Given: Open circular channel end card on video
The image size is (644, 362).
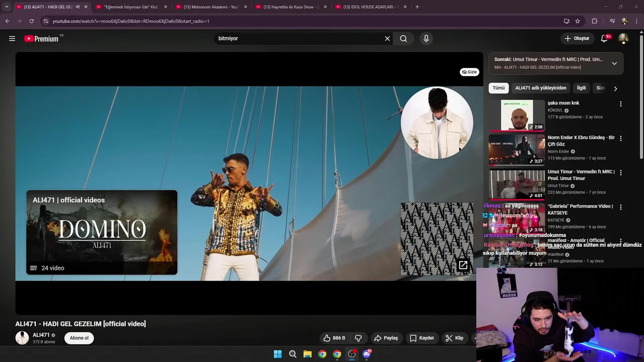Looking at the screenshot, I should click(x=437, y=123).
